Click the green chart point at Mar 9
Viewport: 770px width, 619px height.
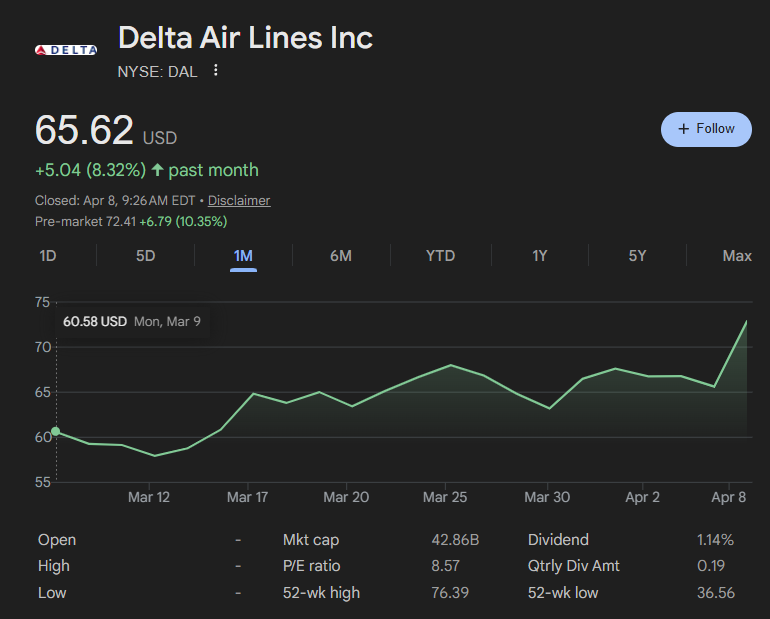point(55,432)
